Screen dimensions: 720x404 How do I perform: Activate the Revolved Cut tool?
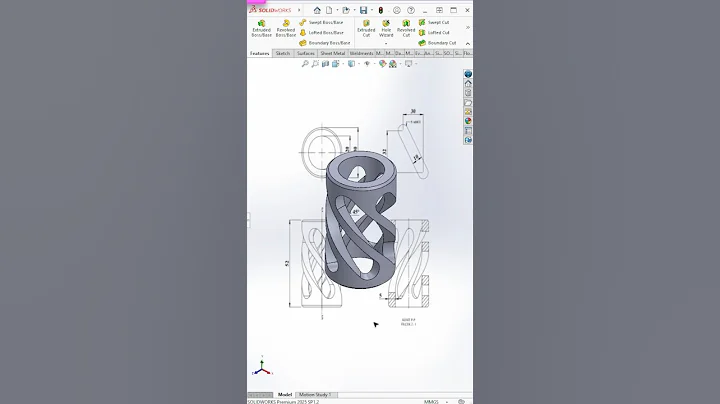tap(406, 28)
